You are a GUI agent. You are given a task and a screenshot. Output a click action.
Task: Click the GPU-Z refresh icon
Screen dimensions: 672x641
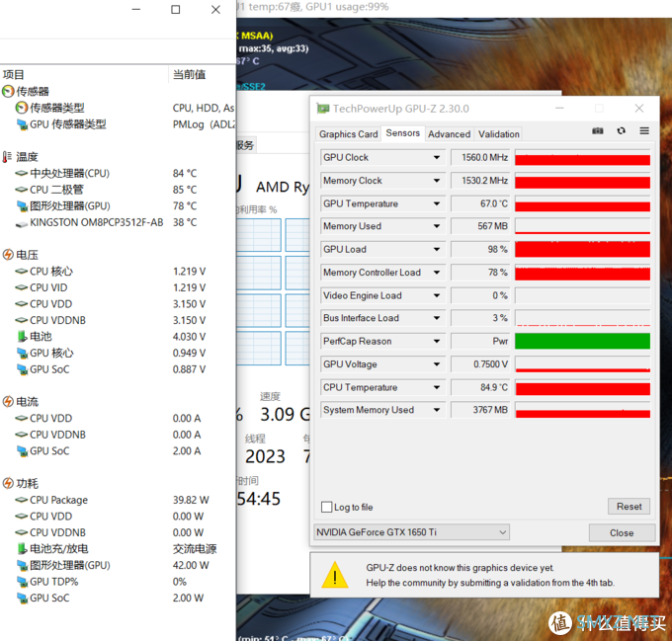pyautogui.click(x=621, y=131)
